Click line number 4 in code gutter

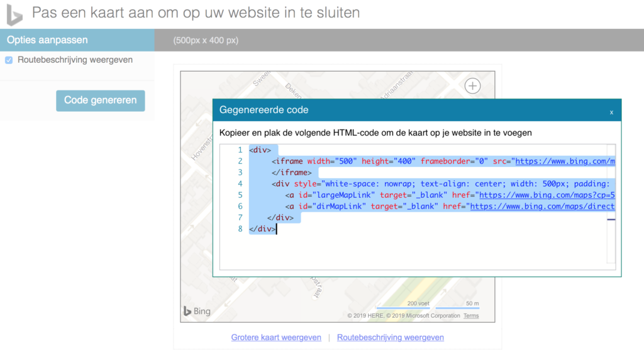240,184
